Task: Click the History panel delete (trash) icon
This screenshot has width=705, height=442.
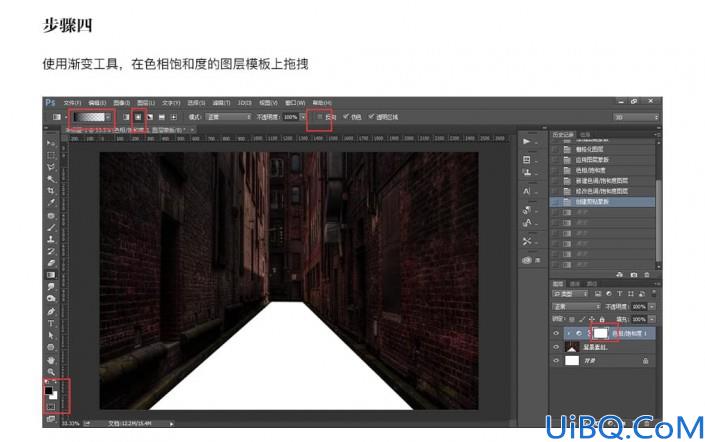Action: point(647,274)
